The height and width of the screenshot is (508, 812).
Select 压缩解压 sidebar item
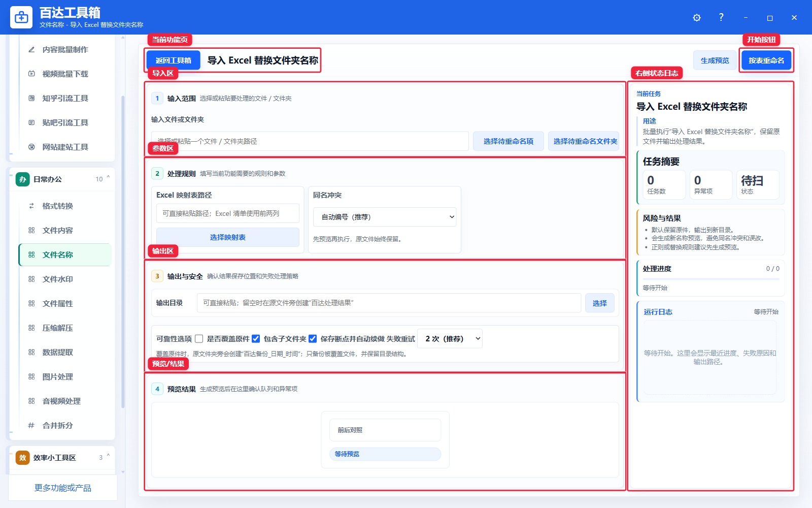[65, 328]
